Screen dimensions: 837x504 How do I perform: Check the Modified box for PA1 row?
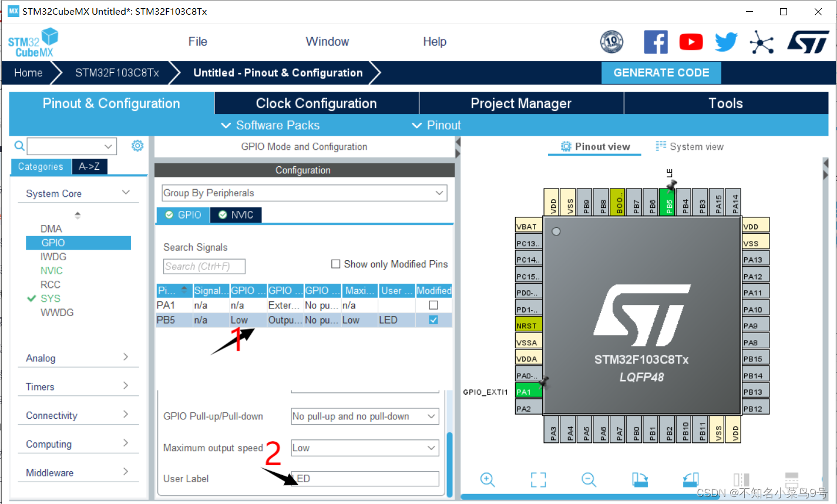[433, 305]
